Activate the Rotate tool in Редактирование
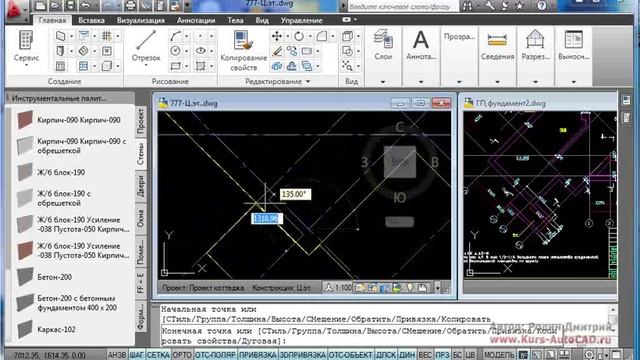The height and width of the screenshot is (360, 640). click(x=299, y=36)
